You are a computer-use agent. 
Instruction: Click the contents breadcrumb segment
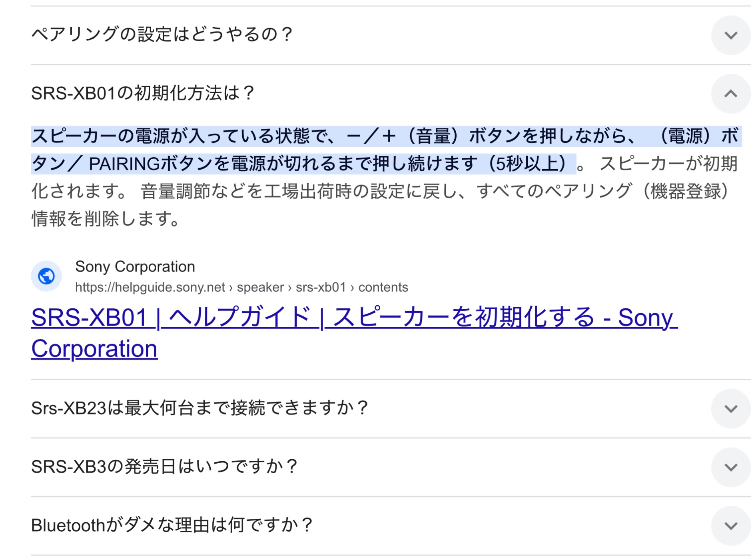[383, 287]
